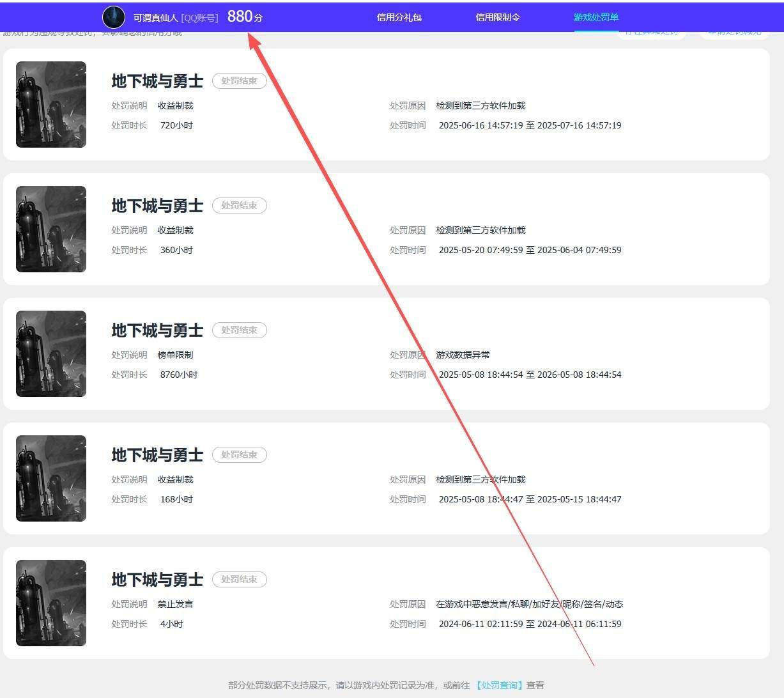Image resolution: width=784 pixels, height=698 pixels.
Task: Click the user avatar in the header
Action: tap(114, 17)
